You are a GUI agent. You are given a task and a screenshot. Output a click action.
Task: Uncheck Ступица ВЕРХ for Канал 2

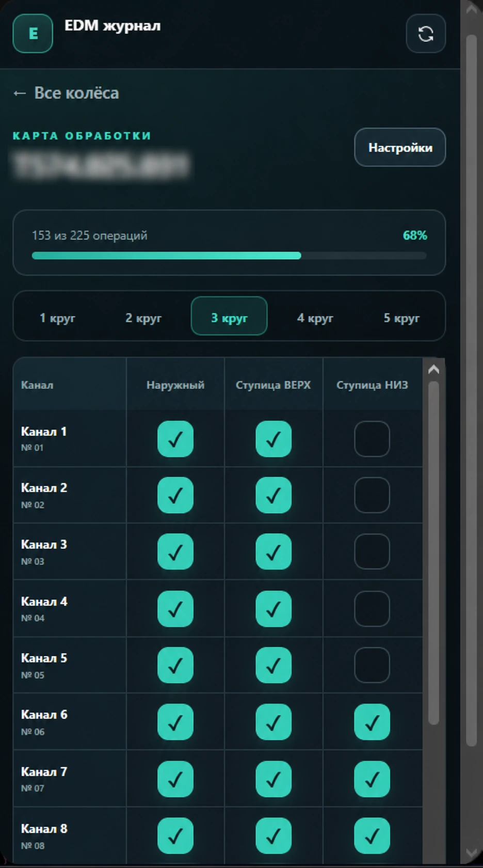(273, 495)
